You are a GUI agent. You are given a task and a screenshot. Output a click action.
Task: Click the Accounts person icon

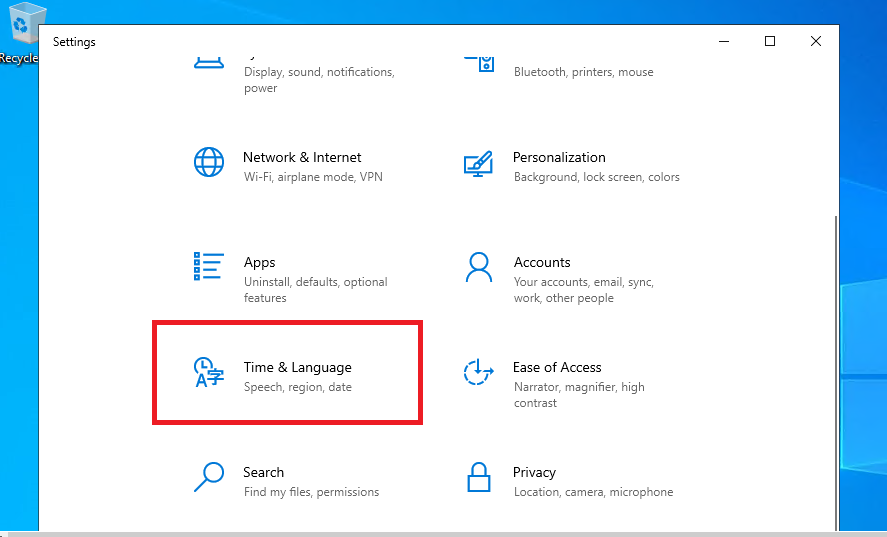[479, 267]
